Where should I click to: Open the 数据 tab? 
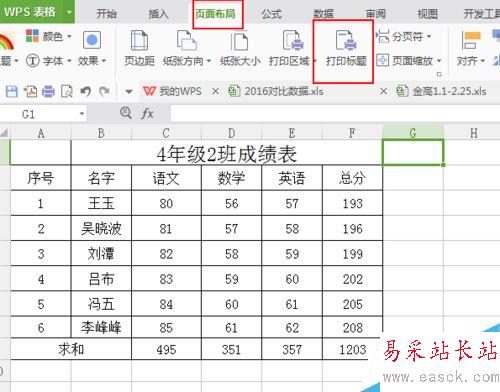point(323,14)
